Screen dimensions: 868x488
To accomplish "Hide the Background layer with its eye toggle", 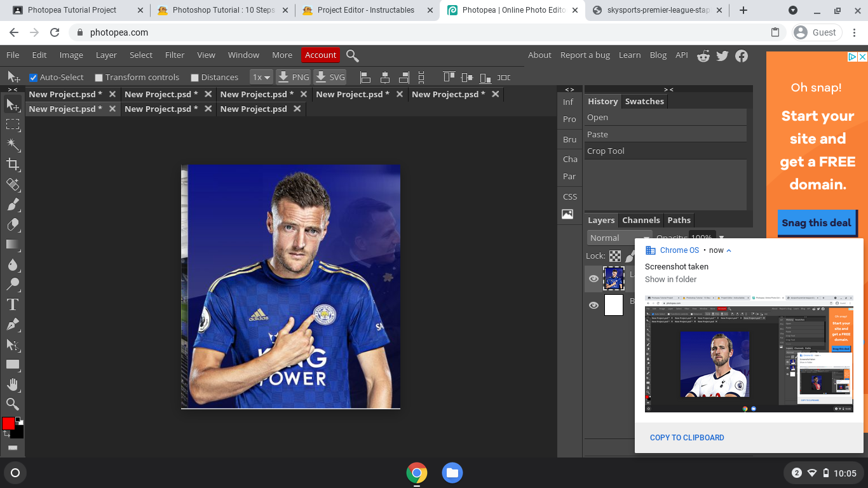I will click(593, 305).
